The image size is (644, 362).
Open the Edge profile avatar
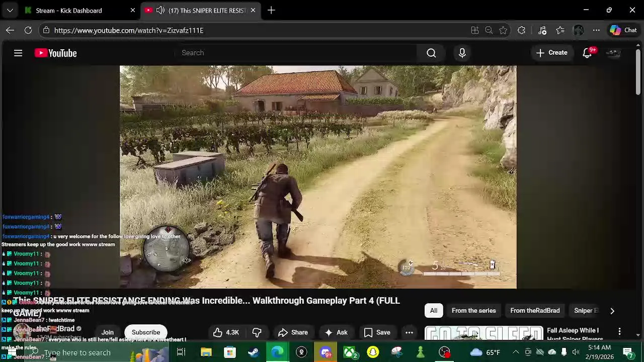[578, 30]
